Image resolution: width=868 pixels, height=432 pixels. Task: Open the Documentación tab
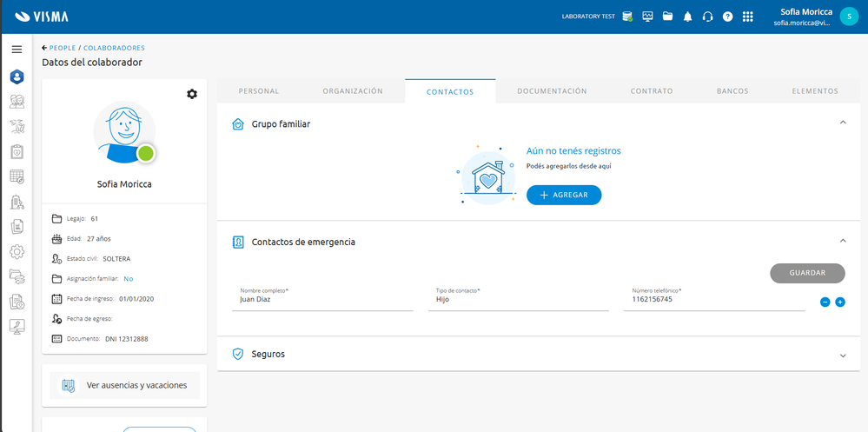552,91
